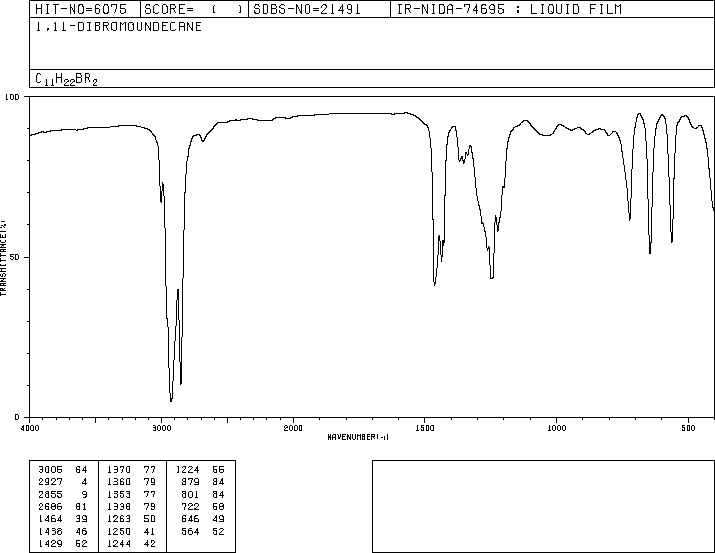Select peak table wavenumber 1370

[119, 470]
